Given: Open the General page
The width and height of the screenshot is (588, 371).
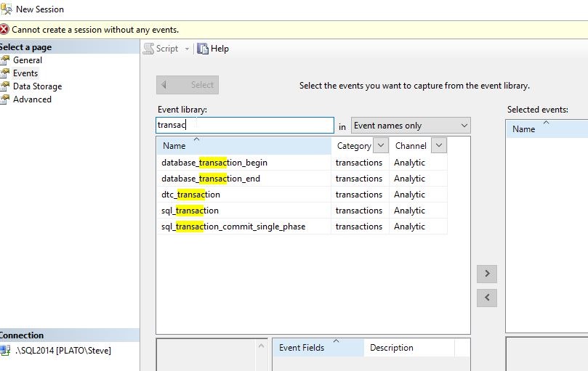Looking at the screenshot, I should click(x=28, y=60).
